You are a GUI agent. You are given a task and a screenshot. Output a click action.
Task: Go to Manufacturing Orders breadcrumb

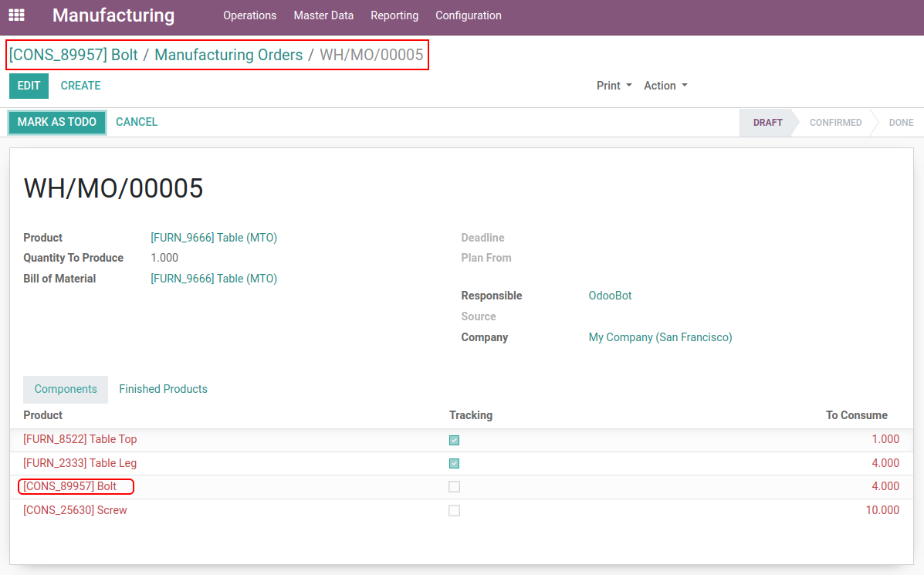[x=228, y=55]
